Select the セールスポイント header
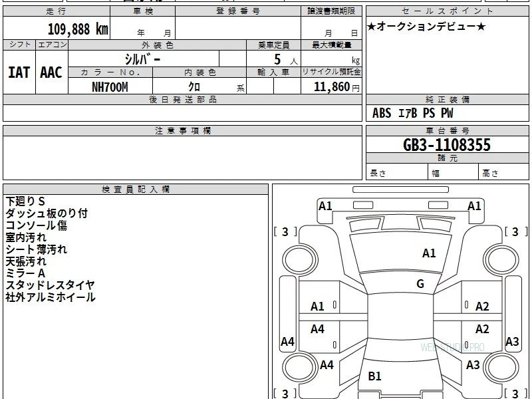Viewport: 532px width, 399px height. pyautogui.click(x=447, y=11)
